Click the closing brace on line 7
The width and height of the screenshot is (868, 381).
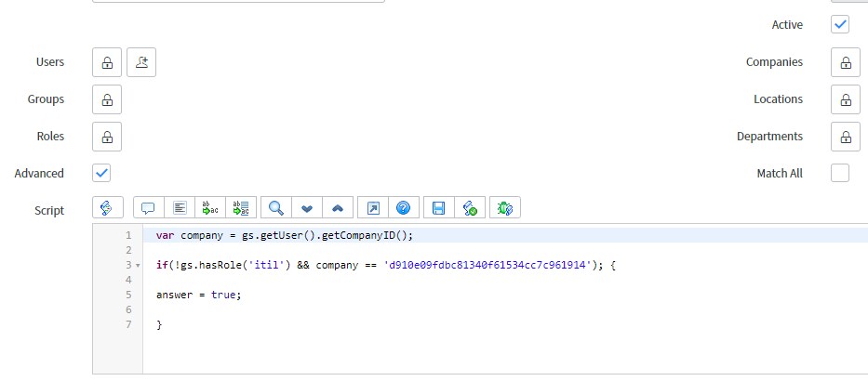click(x=159, y=325)
